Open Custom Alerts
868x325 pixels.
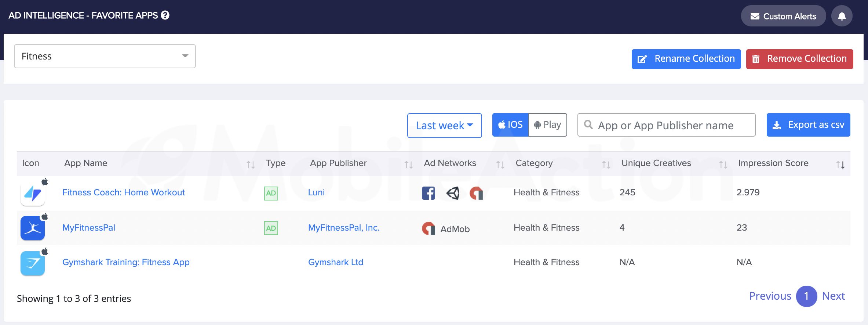(x=783, y=16)
